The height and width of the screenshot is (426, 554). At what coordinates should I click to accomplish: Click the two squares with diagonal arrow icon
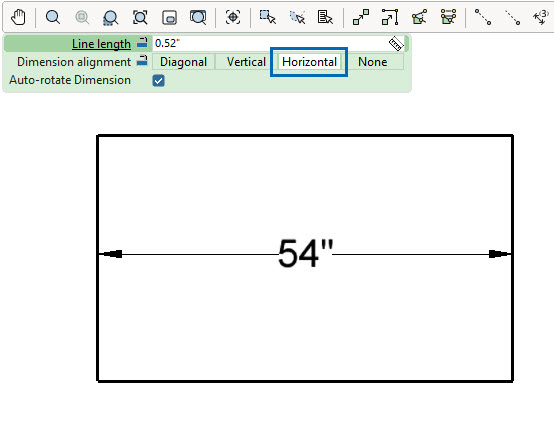pos(361,17)
